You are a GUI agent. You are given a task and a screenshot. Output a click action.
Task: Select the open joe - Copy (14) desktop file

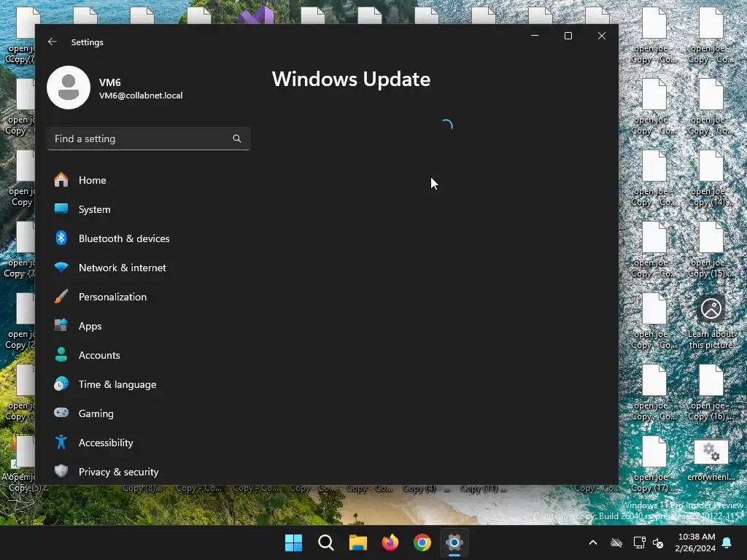(709, 179)
